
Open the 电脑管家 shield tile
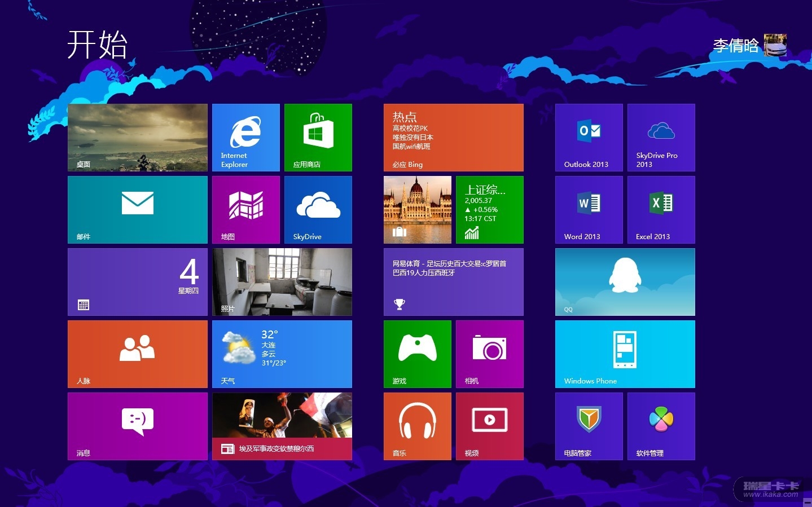[x=589, y=426]
